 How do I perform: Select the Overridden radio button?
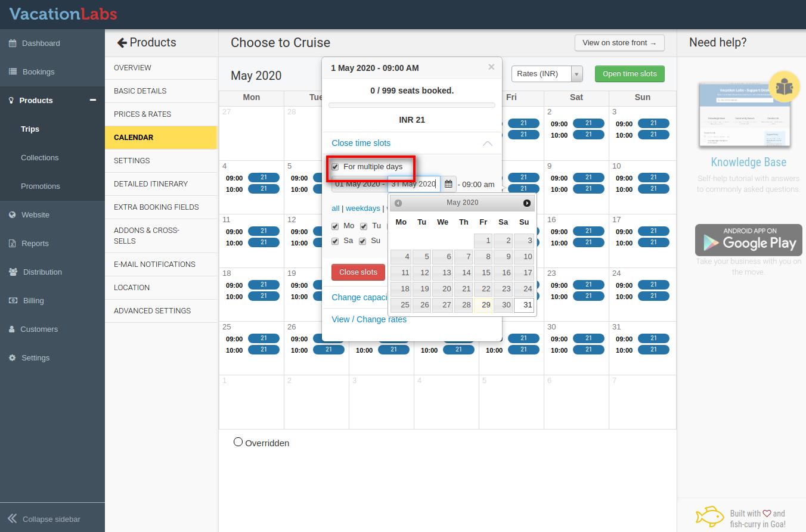[x=238, y=442]
